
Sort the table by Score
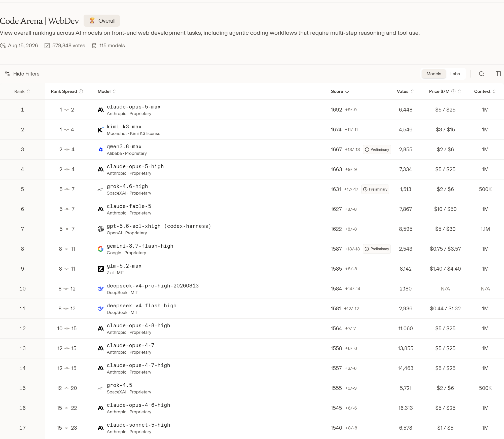click(x=340, y=91)
